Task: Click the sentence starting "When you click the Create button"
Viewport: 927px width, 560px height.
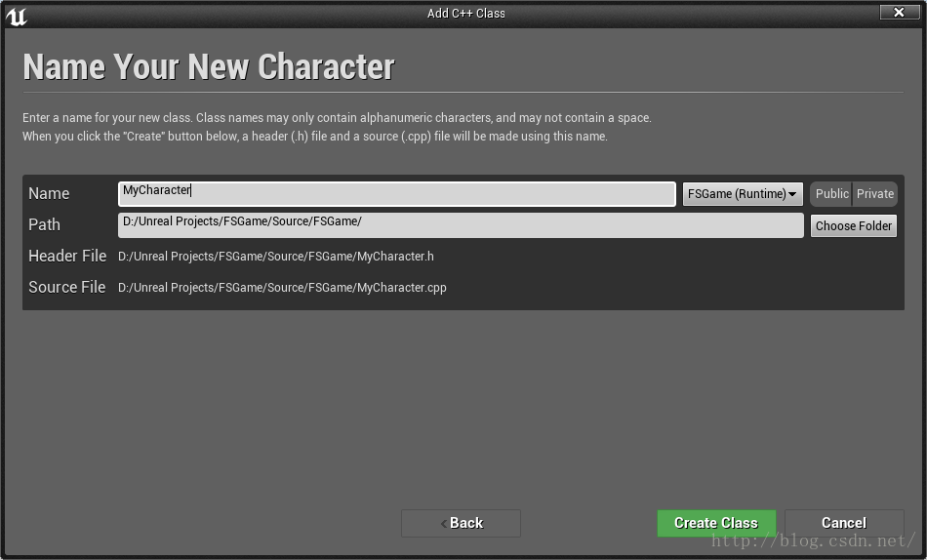Action: [x=315, y=136]
